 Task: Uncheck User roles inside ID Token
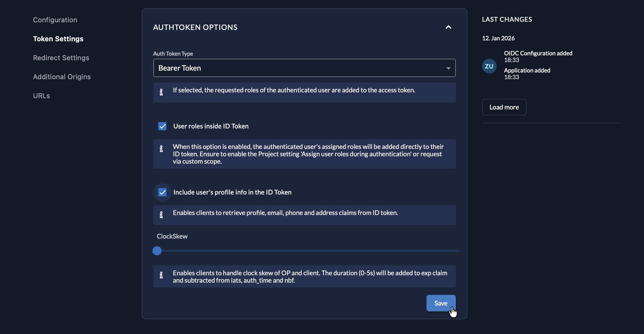[163, 126]
